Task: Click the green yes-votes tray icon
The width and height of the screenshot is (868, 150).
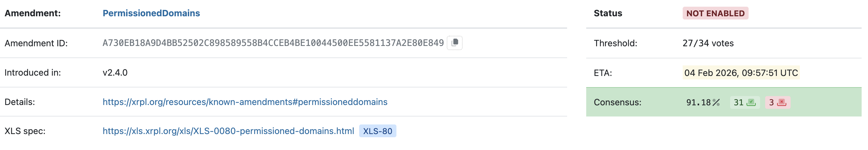Action: click(751, 102)
